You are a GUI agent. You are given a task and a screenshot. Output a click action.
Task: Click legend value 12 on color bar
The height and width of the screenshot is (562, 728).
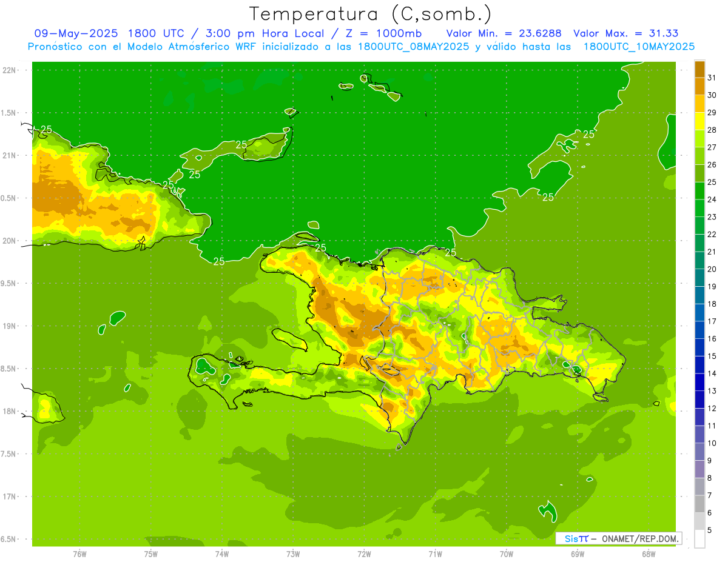[712, 409]
